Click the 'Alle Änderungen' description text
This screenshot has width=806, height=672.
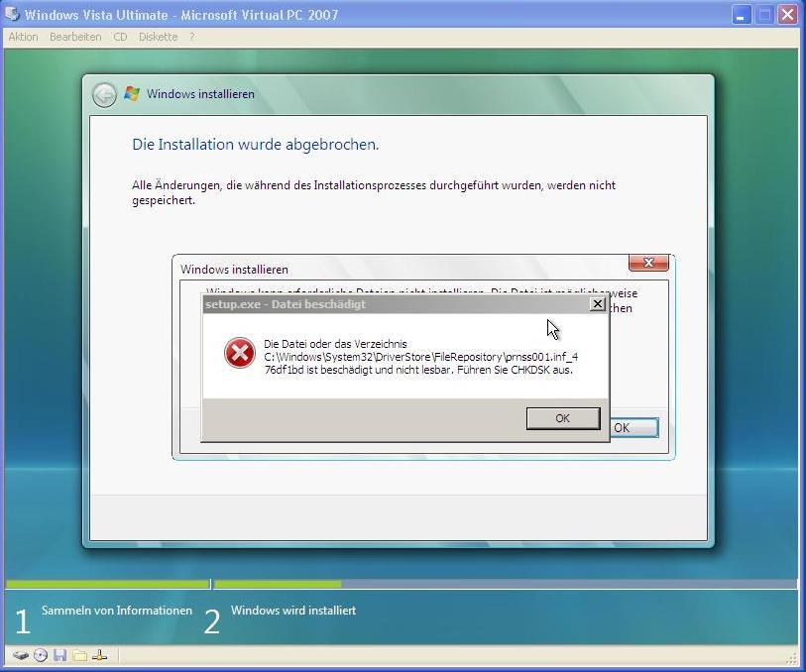pyautogui.click(x=374, y=192)
